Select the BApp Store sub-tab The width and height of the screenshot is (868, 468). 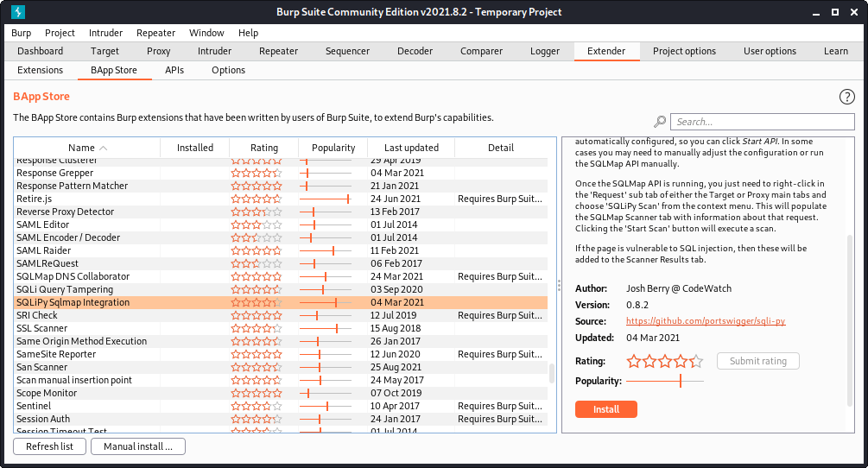[x=113, y=70]
